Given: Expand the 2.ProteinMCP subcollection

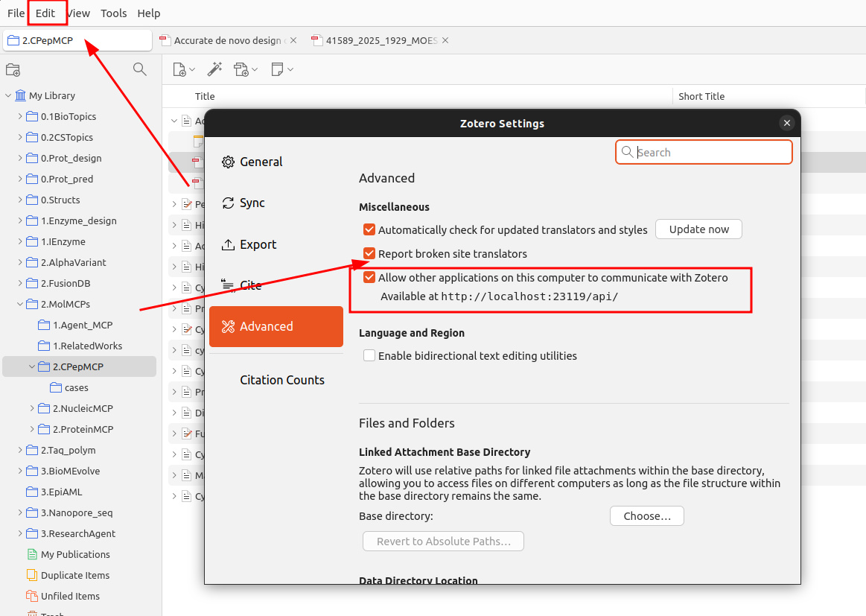Looking at the screenshot, I should pos(32,429).
